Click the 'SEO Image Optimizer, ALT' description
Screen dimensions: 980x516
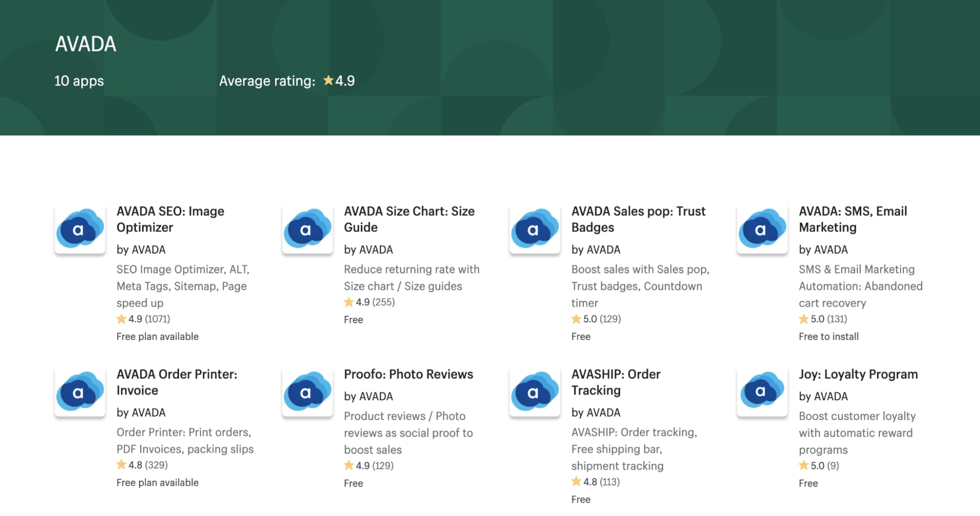pyautogui.click(x=183, y=286)
